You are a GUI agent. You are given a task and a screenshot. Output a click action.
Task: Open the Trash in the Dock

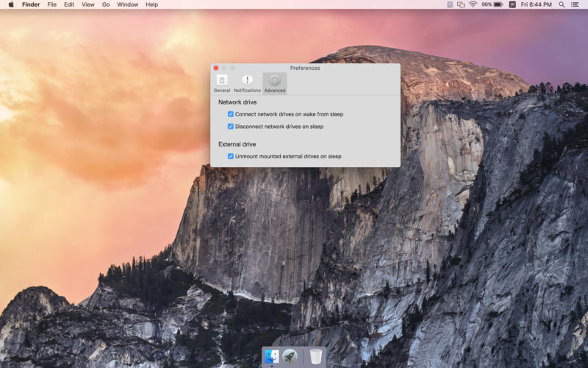coord(316,356)
